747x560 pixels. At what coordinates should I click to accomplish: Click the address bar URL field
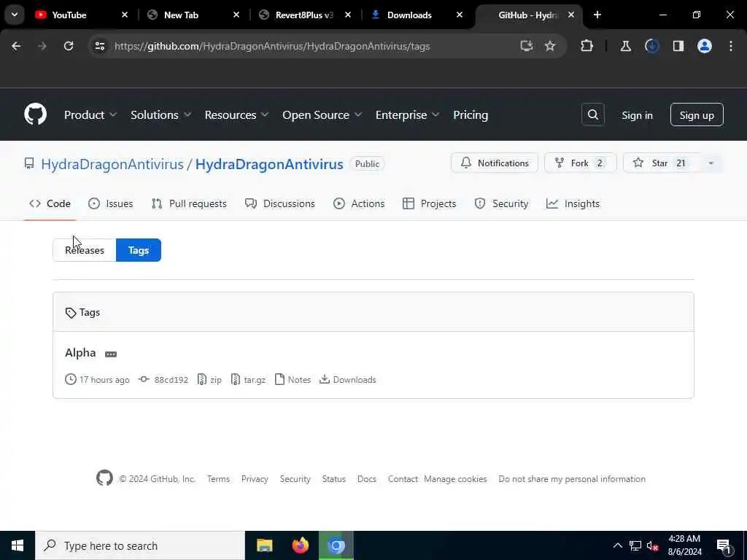[x=273, y=46]
